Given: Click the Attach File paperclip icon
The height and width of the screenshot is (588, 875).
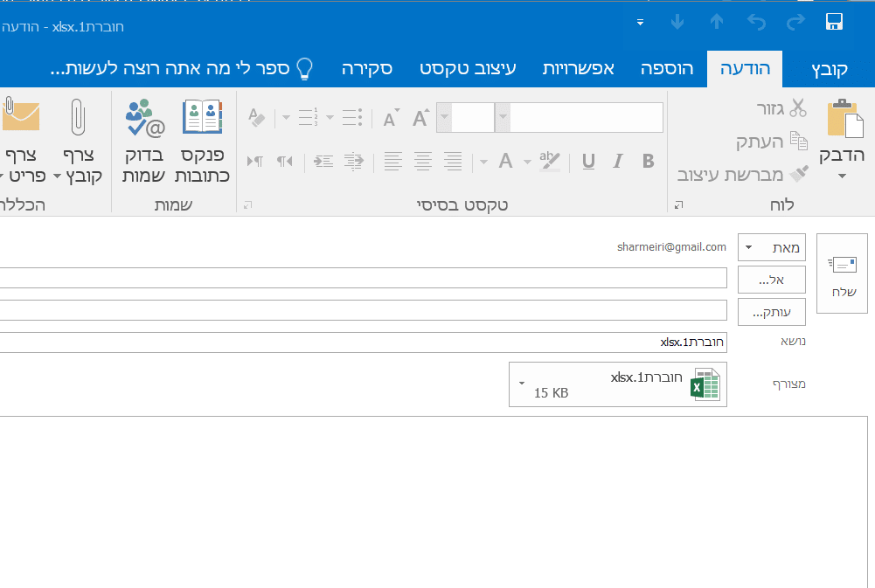Looking at the screenshot, I should 78,117.
